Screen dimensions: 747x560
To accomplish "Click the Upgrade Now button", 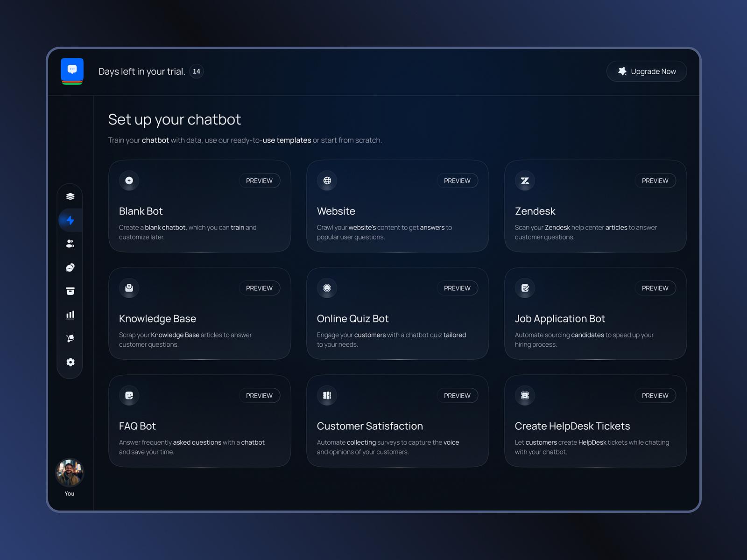I will 647,71.
